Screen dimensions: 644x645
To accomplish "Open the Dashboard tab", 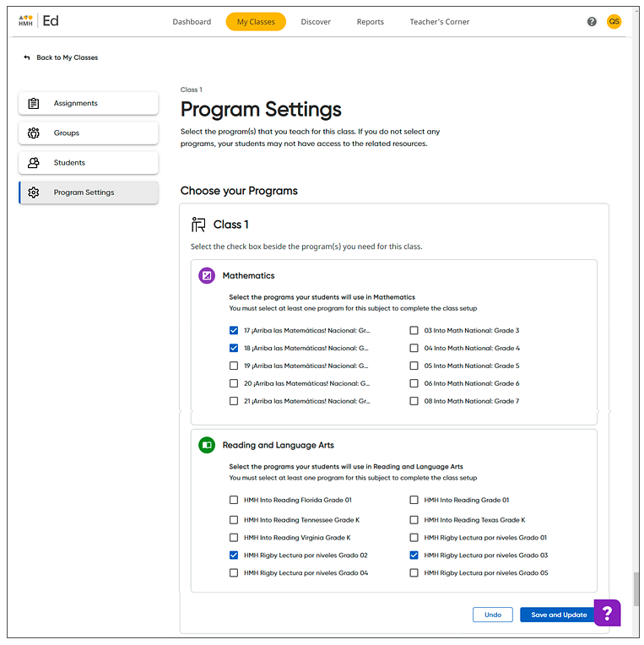I will click(x=192, y=22).
